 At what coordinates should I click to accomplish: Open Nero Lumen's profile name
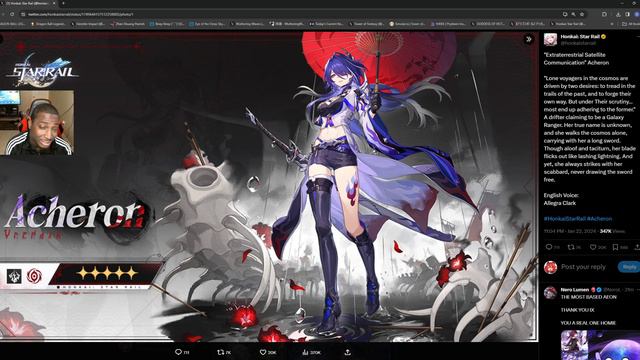pyautogui.click(x=575, y=289)
